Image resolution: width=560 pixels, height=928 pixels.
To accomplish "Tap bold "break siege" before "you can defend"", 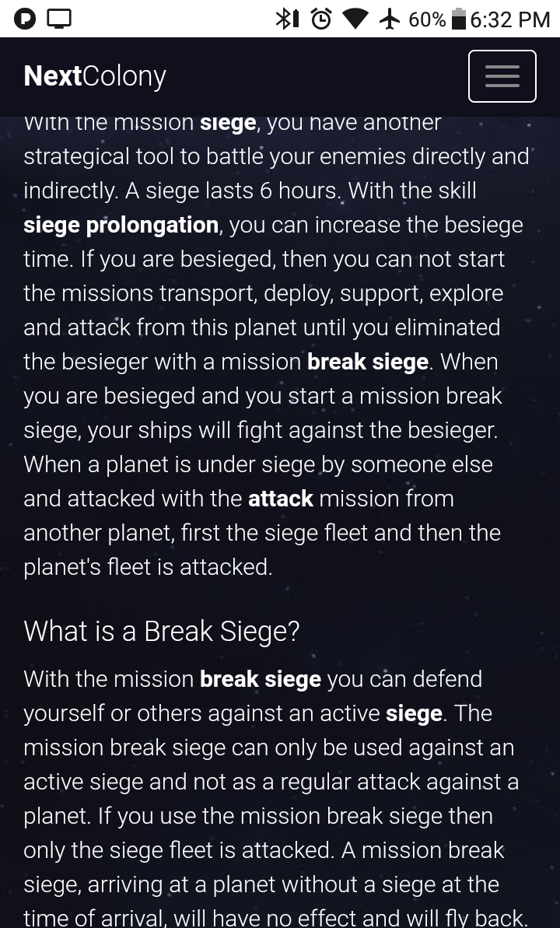I will [x=261, y=679].
